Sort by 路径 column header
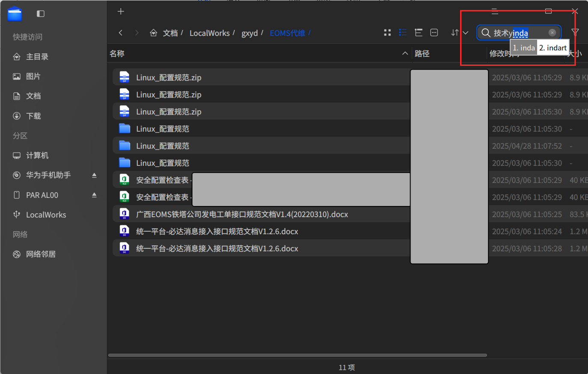588x374 pixels. click(422, 53)
